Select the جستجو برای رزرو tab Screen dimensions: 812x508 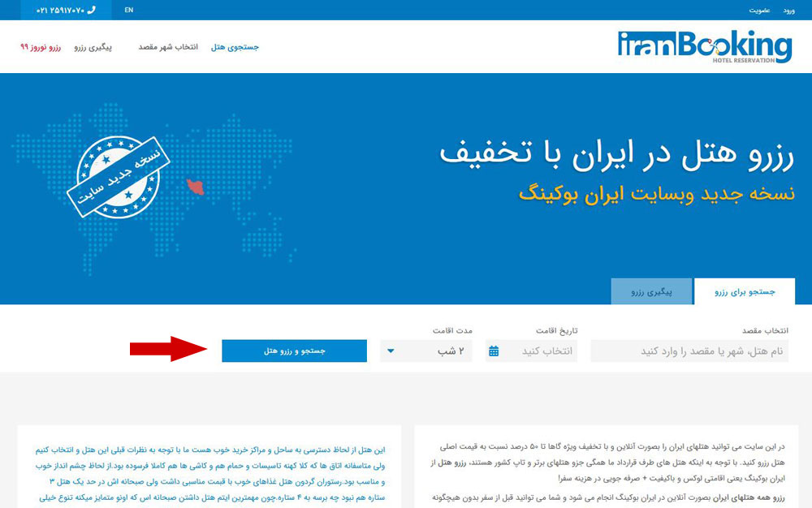coord(744,292)
